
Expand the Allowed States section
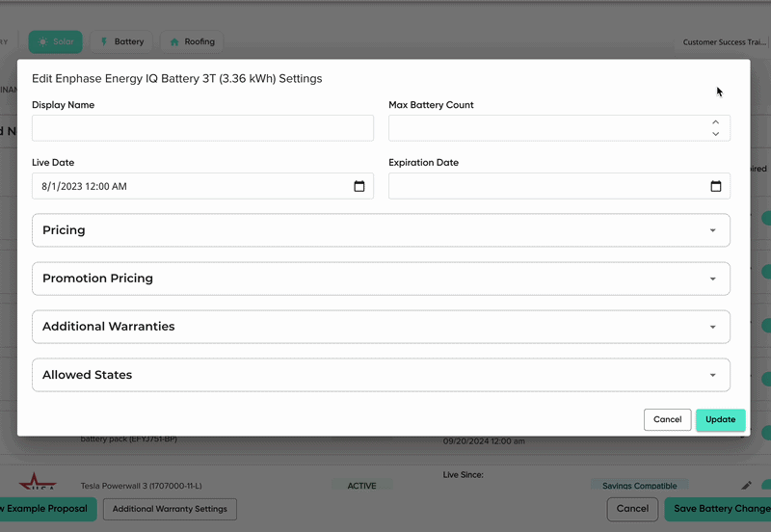coord(381,375)
